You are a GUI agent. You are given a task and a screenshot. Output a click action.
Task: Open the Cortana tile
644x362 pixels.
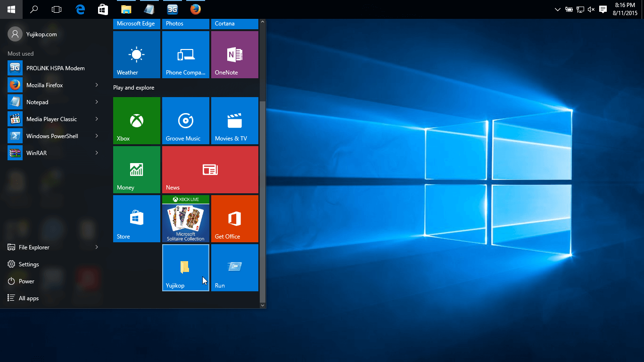(x=235, y=24)
